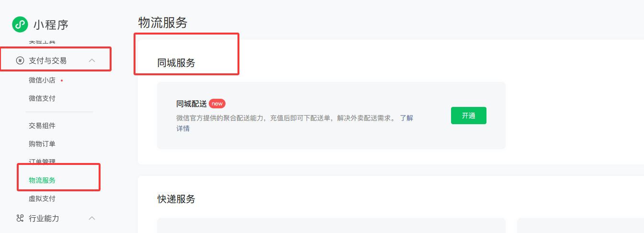Click the green Mini Program logo icon
Viewport: 644px width, 233px height.
click(20, 24)
